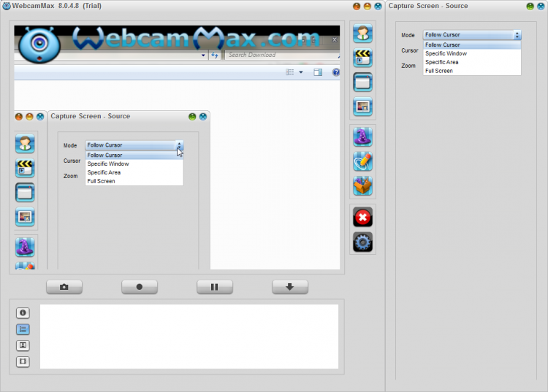Show the info panel icon

[x=23, y=312]
